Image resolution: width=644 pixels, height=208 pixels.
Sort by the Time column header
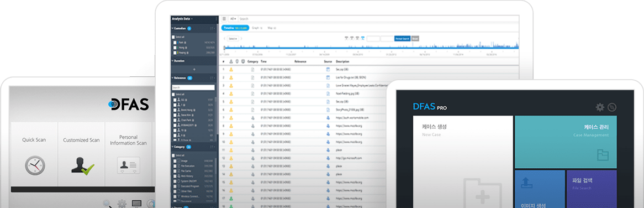click(x=263, y=61)
